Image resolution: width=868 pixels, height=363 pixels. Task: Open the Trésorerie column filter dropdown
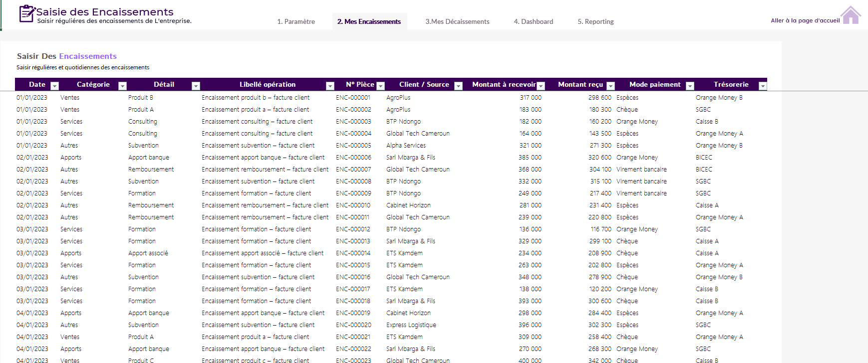(x=762, y=86)
